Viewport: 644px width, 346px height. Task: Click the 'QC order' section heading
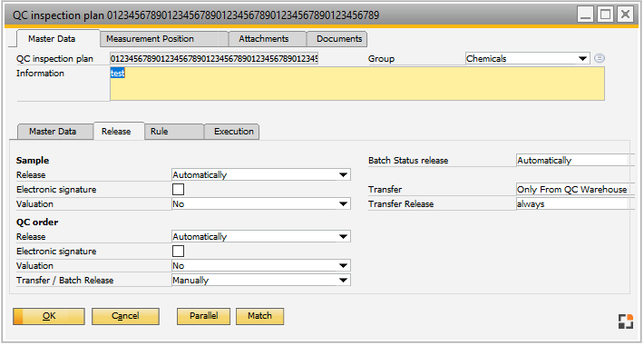(x=37, y=222)
